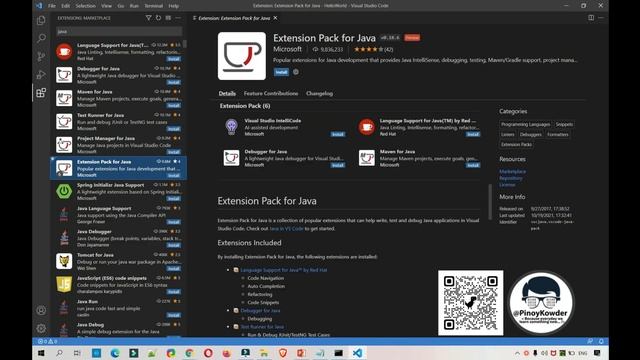640x360 pixels.
Task: Select the Extensions view icon
Action: click(x=41, y=93)
